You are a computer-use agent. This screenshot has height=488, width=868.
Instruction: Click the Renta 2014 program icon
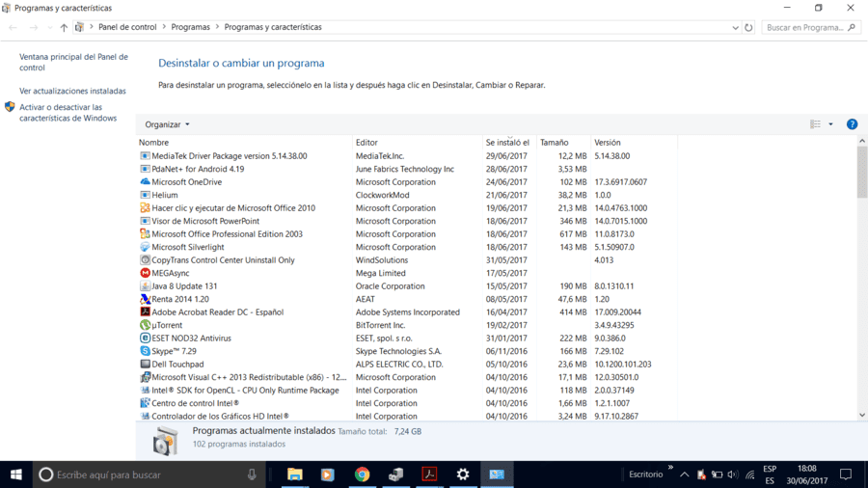(x=145, y=299)
